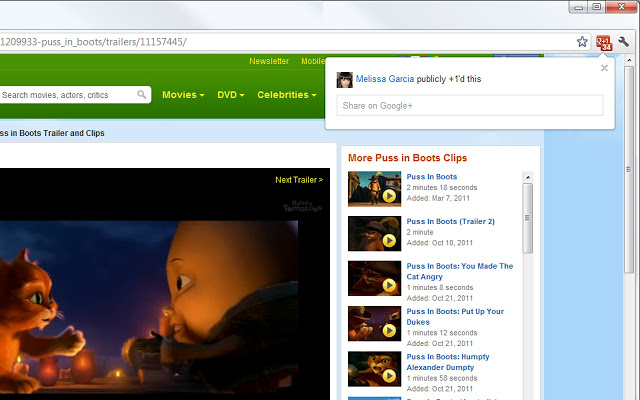Play the Trailer 2 clip thumbnail

pyautogui.click(x=374, y=233)
